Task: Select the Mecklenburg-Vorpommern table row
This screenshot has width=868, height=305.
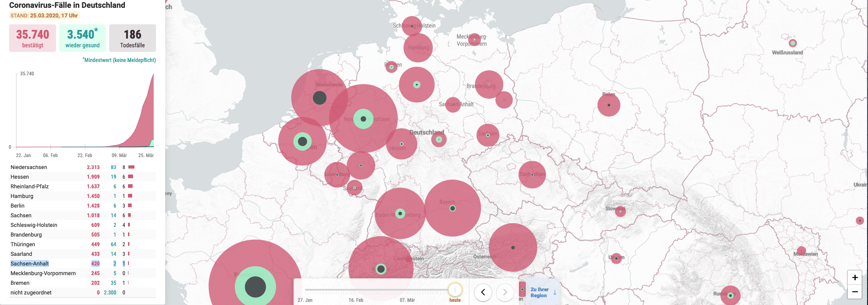Action: click(x=83, y=273)
